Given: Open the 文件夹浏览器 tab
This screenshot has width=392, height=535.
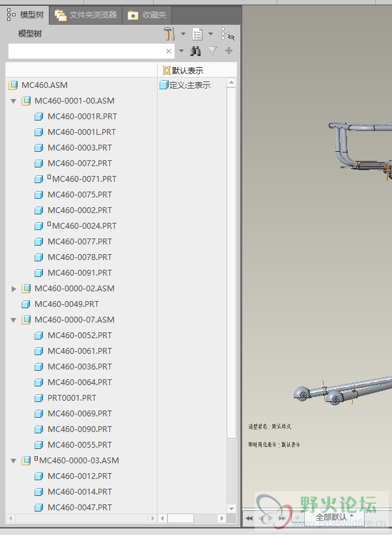Looking at the screenshot, I should coord(86,15).
